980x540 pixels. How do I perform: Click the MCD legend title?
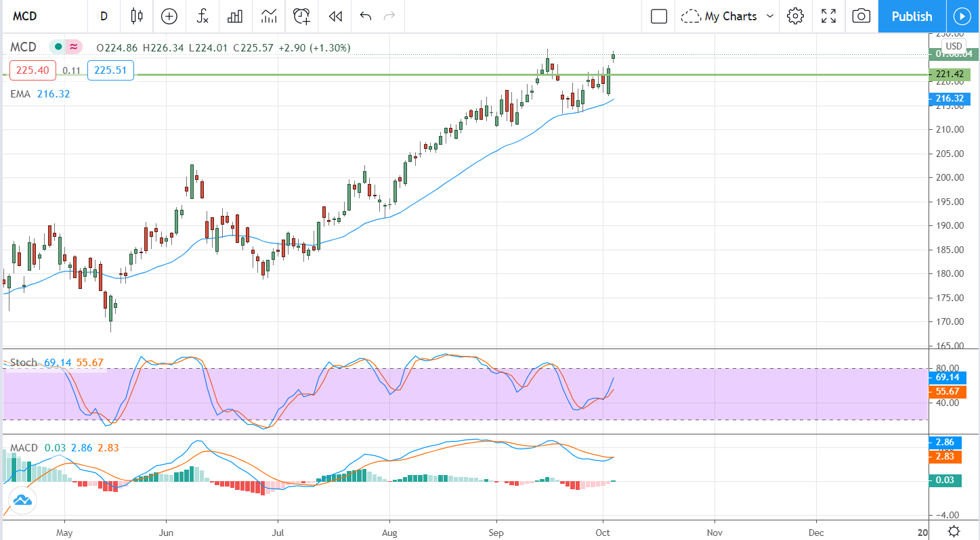[23, 47]
